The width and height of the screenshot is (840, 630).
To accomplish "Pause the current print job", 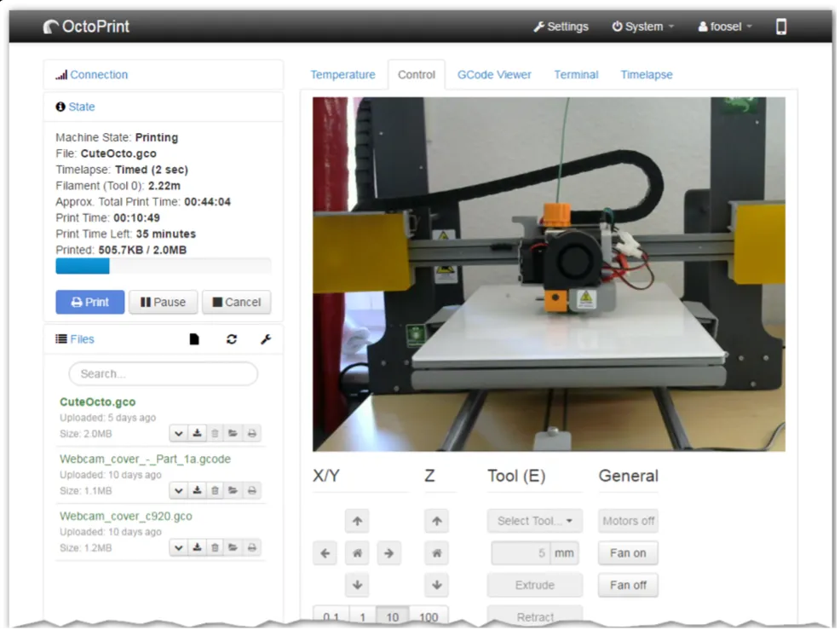I will tap(163, 302).
